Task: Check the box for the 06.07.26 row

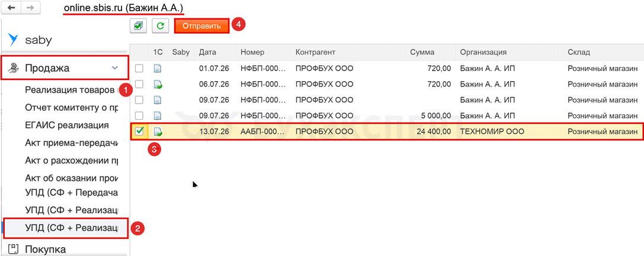Action: [x=139, y=84]
